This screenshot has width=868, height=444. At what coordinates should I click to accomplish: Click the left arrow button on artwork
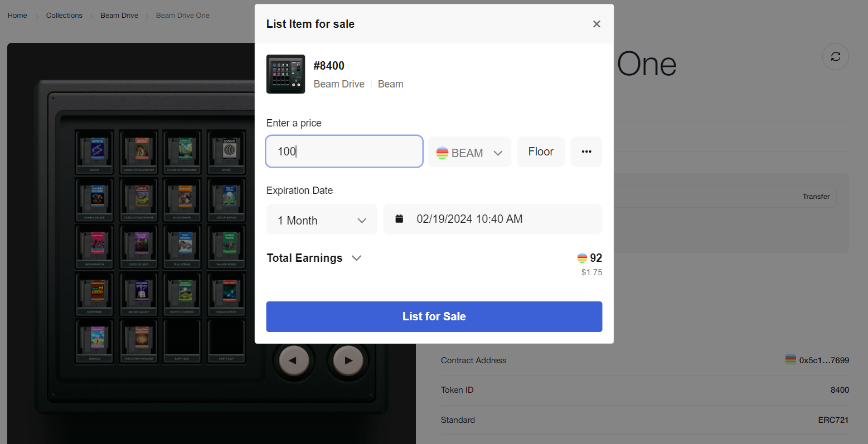(x=293, y=360)
